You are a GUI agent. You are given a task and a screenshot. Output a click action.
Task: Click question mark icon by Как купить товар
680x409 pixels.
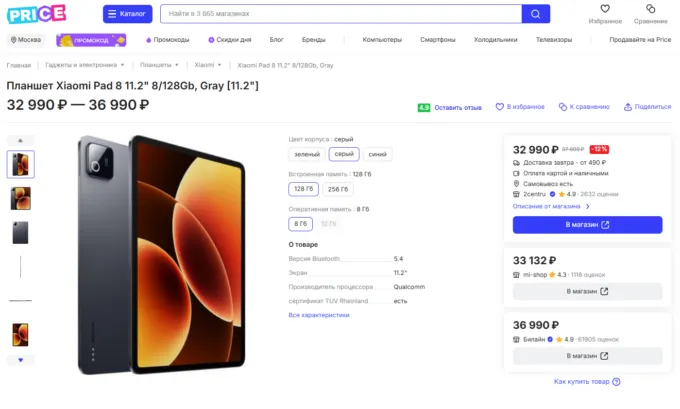(616, 382)
